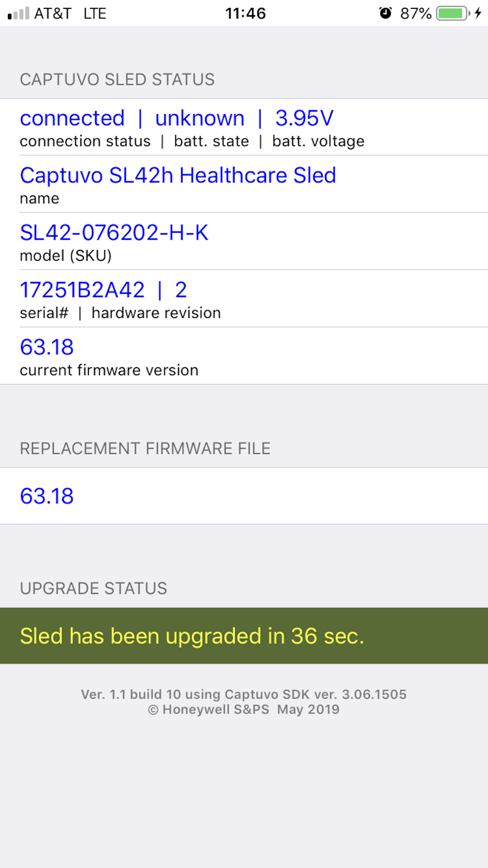488x868 pixels.
Task: Tap the cellular signal strength bars
Action: tap(19, 13)
